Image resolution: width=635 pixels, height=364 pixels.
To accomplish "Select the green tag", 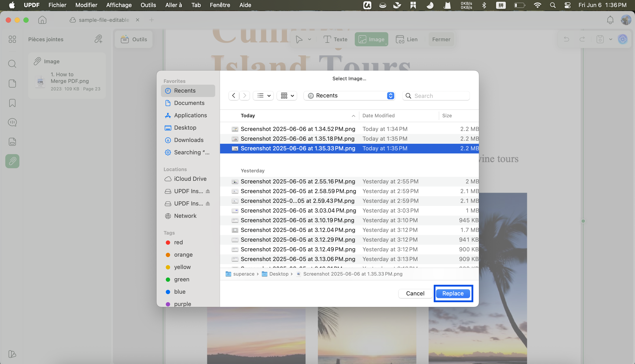I will tap(188, 279).
